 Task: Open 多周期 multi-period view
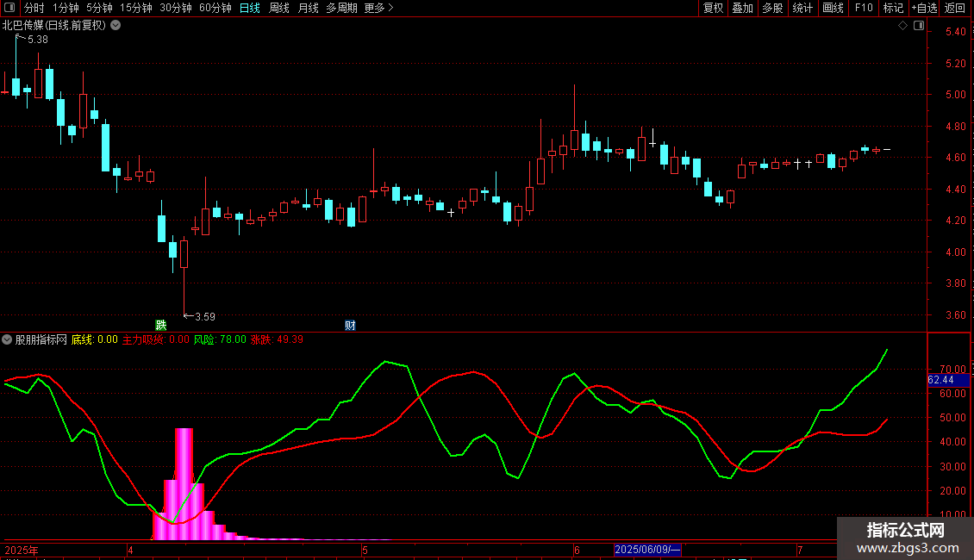(x=341, y=8)
